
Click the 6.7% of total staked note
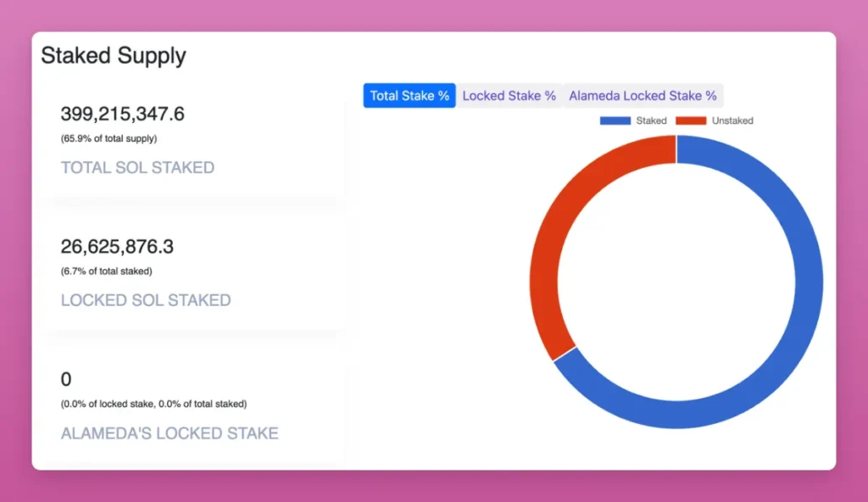tap(106, 271)
